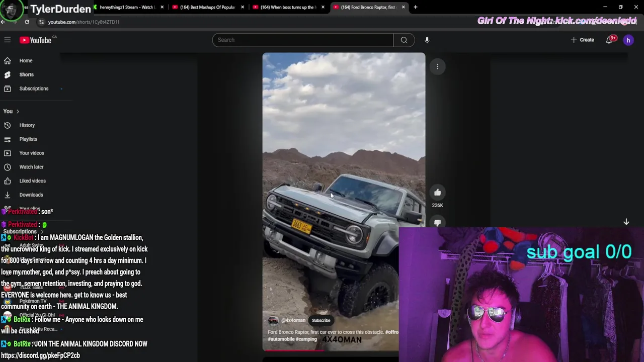The width and height of the screenshot is (644, 362).
Task: Go to the next short with the down arrow
Action: pyautogui.click(x=626, y=222)
